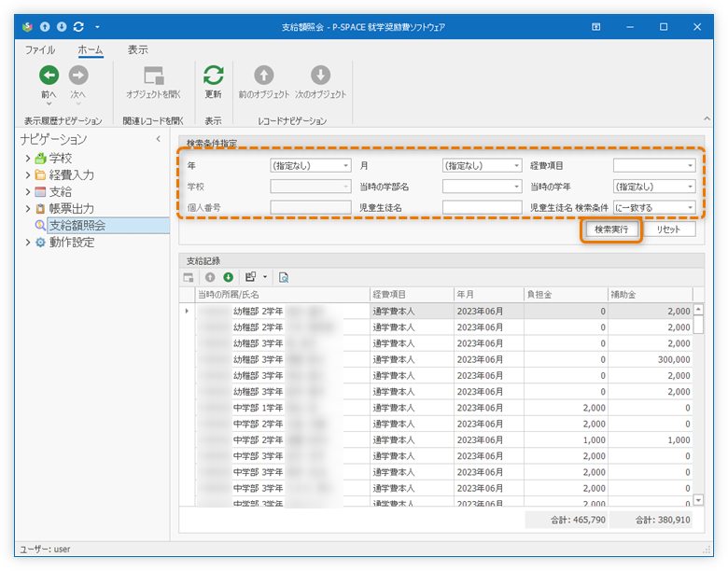Click the 支給 calendar icon in navigation
This screenshot has width=728, height=571.
tap(40, 191)
